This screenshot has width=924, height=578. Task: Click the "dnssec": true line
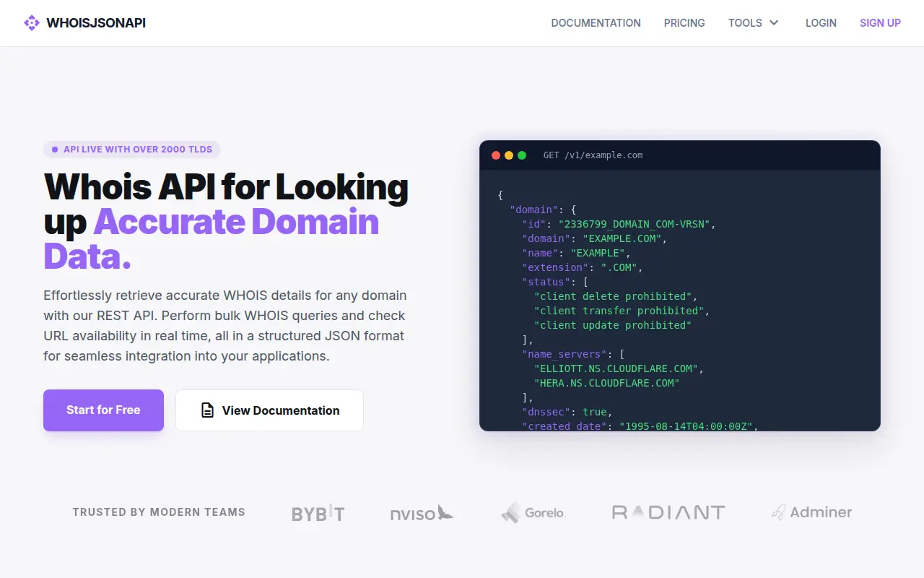(x=567, y=412)
